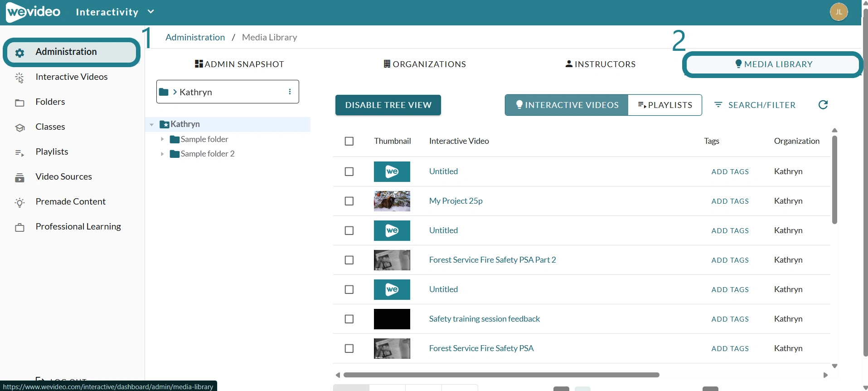
Task: Show Interactive Videos list toggle
Action: (567, 105)
